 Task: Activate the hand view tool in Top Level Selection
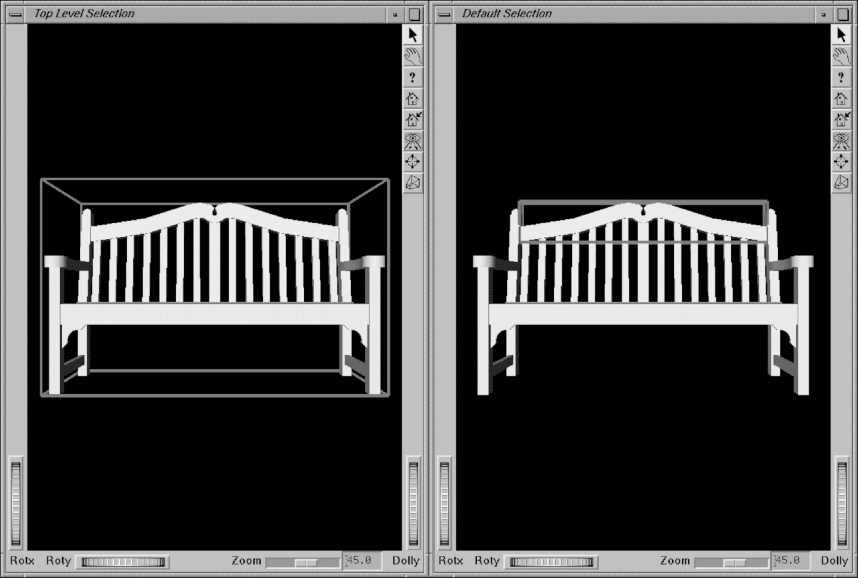coord(413,56)
